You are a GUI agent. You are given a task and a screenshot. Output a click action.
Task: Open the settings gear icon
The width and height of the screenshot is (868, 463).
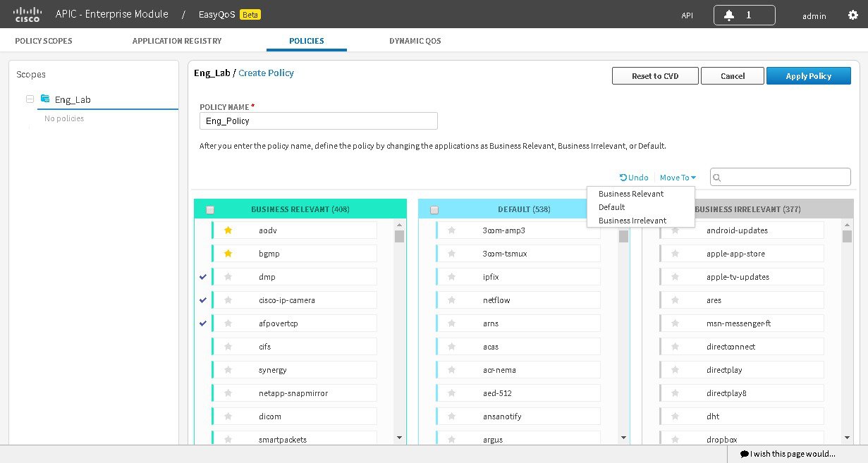[x=852, y=14]
